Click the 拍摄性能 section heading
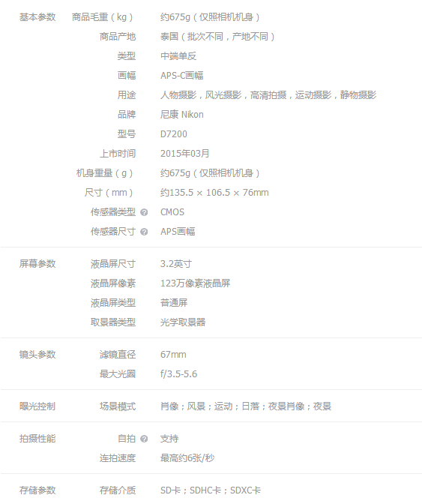 (37, 439)
